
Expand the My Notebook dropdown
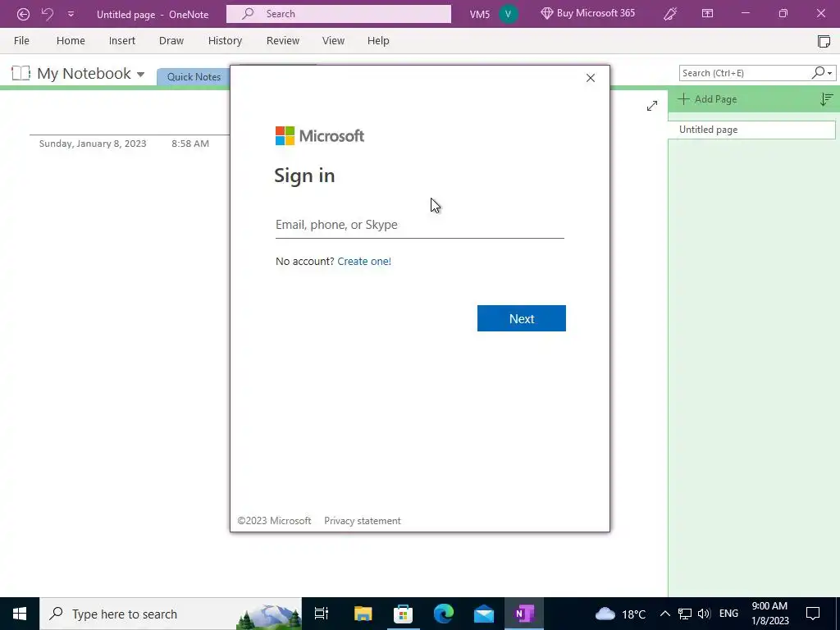pos(140,74)
